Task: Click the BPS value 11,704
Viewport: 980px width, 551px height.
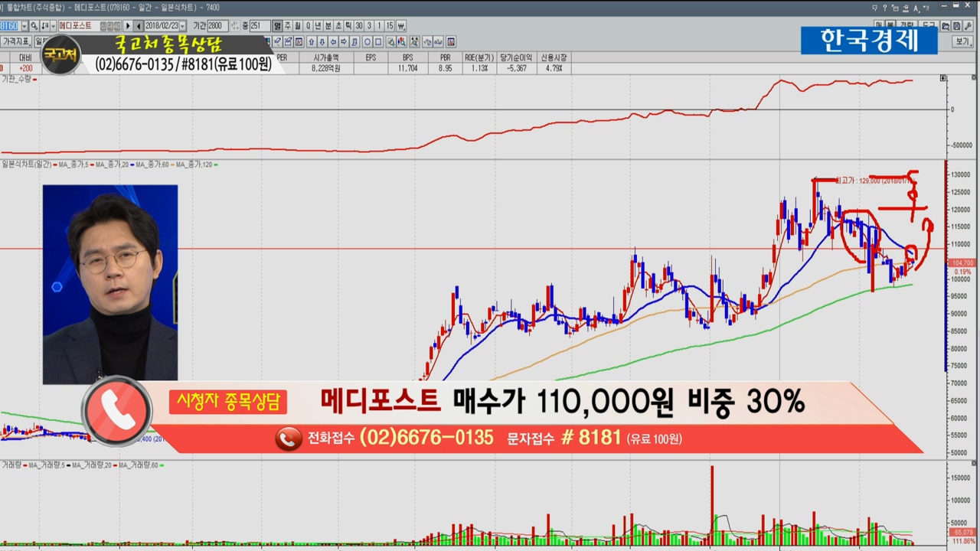Action: [407, 68]
